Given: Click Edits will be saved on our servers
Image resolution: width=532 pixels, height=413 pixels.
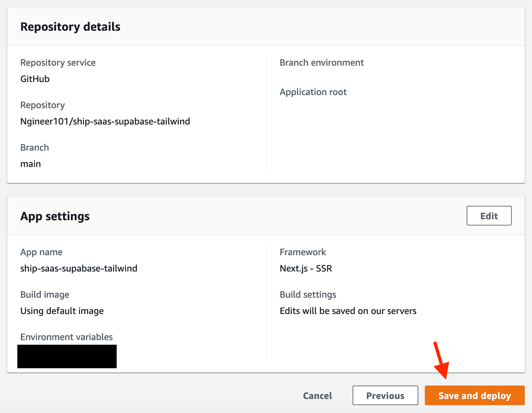Looking at the screenshot, I should [x=348, y=311].
